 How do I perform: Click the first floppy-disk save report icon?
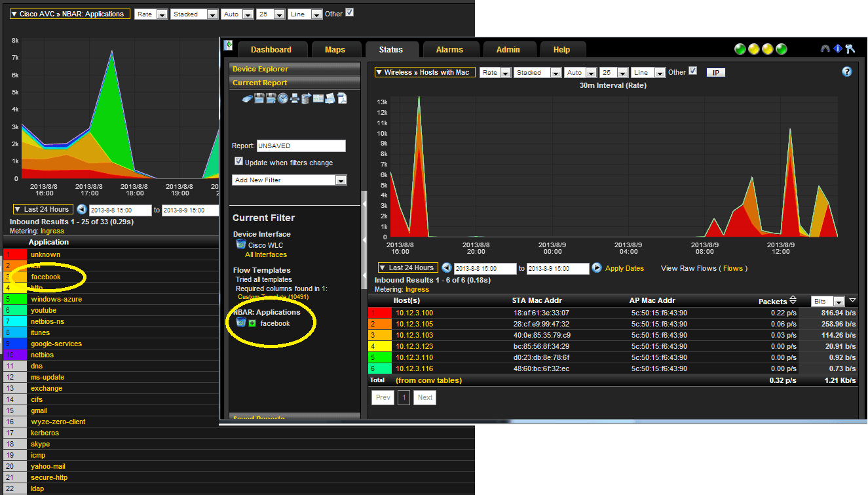[259, 98]
